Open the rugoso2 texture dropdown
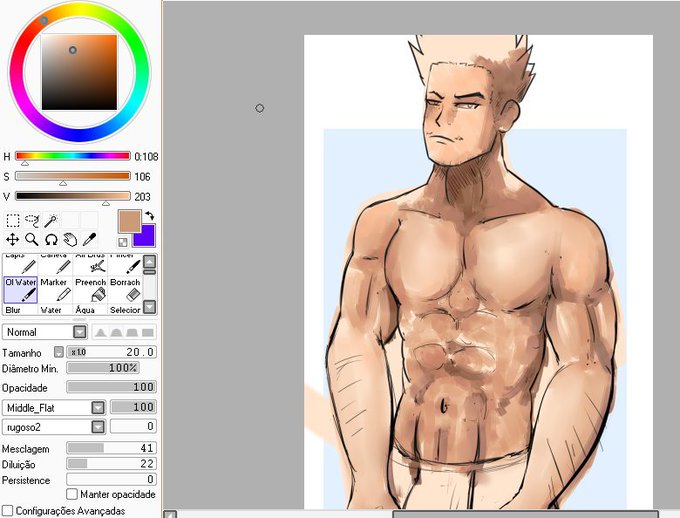Image resolution: width=680 pixels, height=518 pixels. (x=98, y=427)
